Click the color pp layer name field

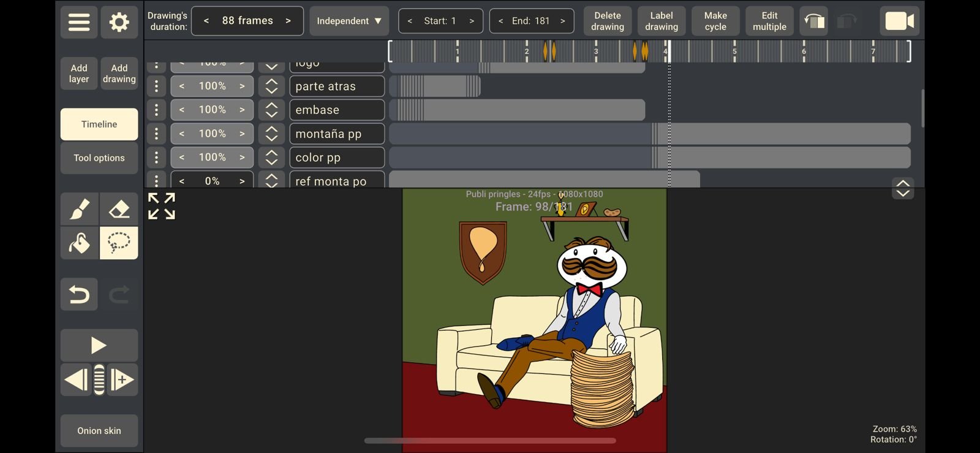336,158
